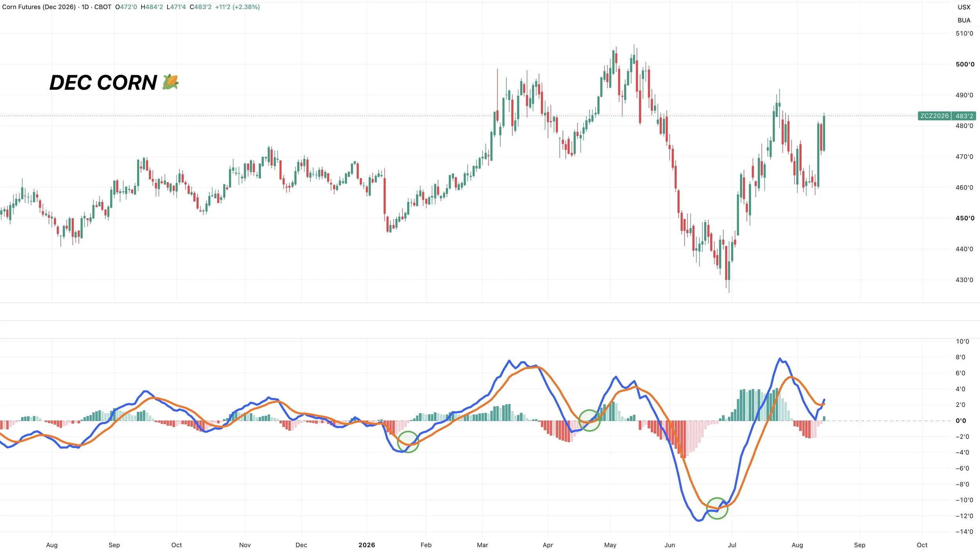Image resolution: width=980 pixels, height=550 pixels.
Task: Click the Nov label on time axis
Action: [x=245, y=545]
